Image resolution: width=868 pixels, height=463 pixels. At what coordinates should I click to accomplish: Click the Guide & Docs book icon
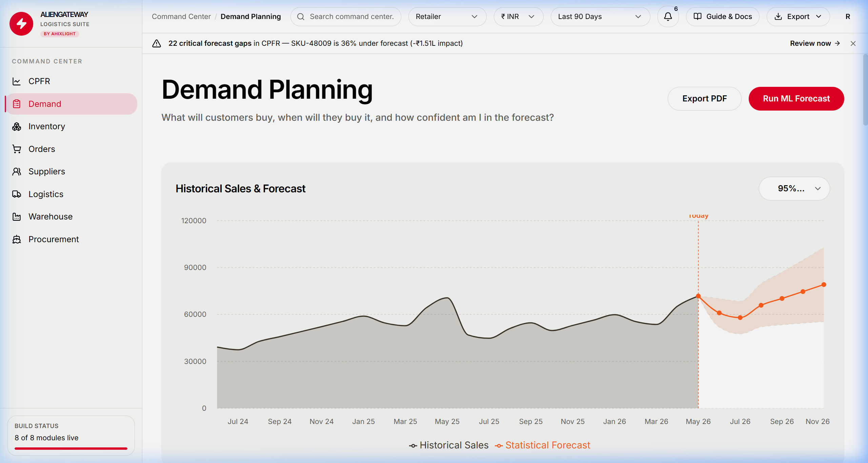(x=698, y=17)
